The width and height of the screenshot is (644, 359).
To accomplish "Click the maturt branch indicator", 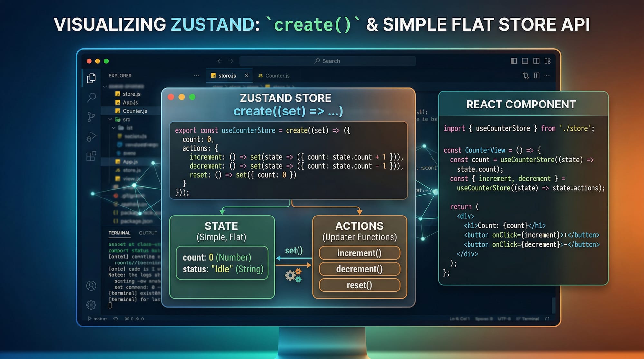I will point(97,318).
